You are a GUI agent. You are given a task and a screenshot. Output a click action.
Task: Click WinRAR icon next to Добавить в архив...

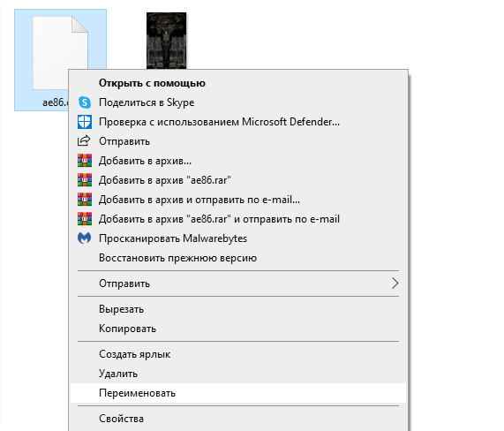(85, 161)
